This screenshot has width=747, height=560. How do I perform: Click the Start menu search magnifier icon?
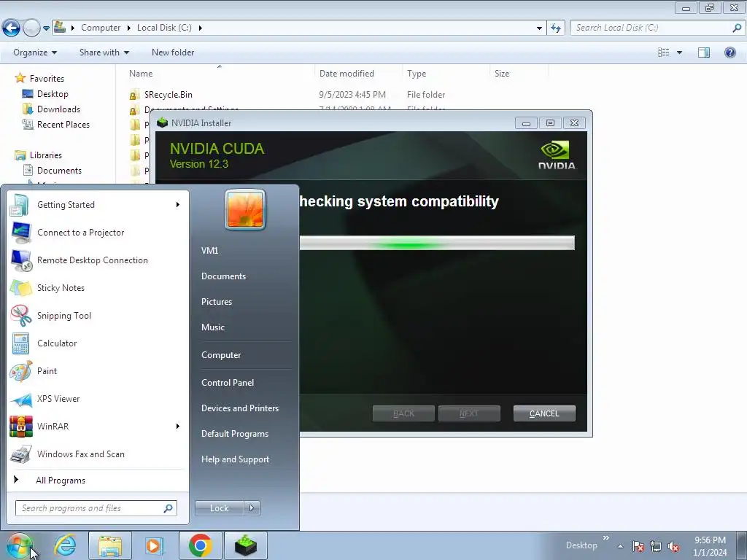(x=169, y=508)
